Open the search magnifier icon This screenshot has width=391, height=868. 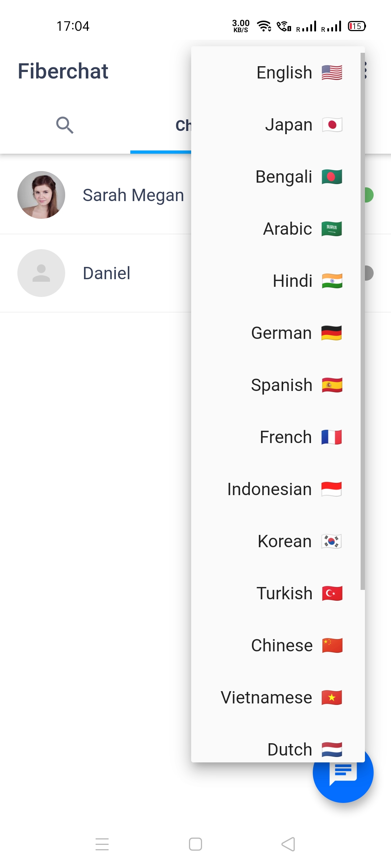point(65,125)
